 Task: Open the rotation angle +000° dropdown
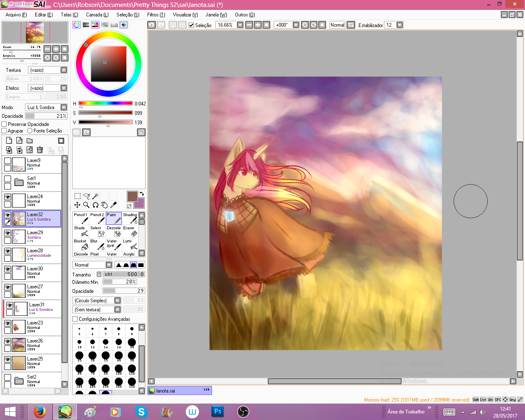pos(296,25)
